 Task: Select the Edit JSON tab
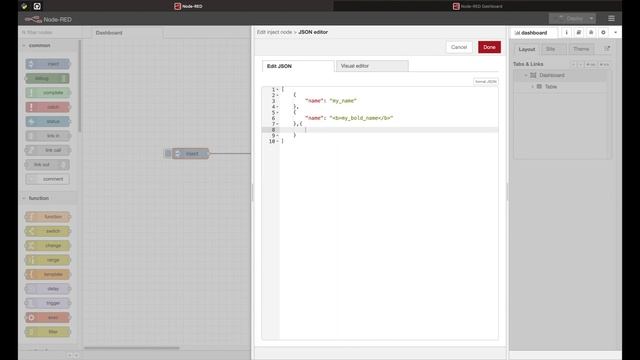click(x=298, y=66)
